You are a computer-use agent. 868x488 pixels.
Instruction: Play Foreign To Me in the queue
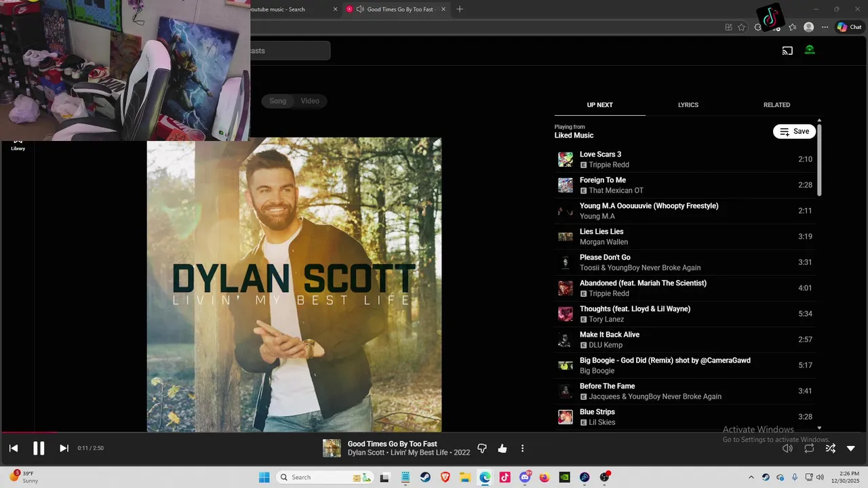[x=685, y=185]
